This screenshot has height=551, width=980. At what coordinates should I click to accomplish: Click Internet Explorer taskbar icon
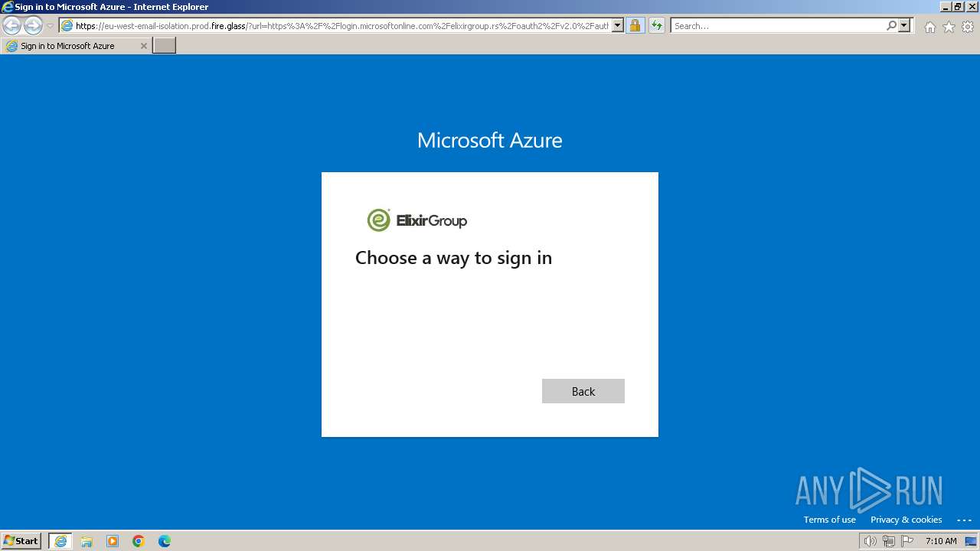(60, 541)
